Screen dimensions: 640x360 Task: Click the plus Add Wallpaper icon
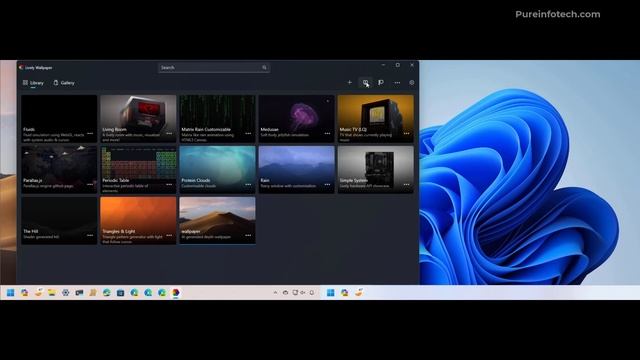(349, 82)
